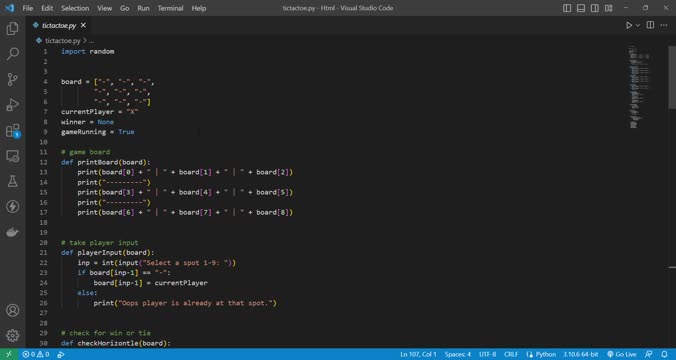Open the Source Control view
676x360 pixels.
pyautogui.click(x=13, y=79)
